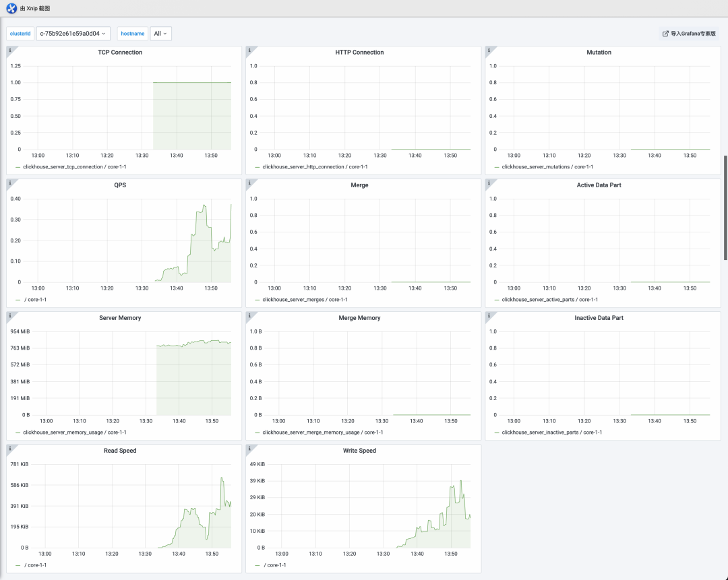This screenshot has width=728, height=580.
Task: Show info for Write Speed panel
Action: (x=250, y=448)
